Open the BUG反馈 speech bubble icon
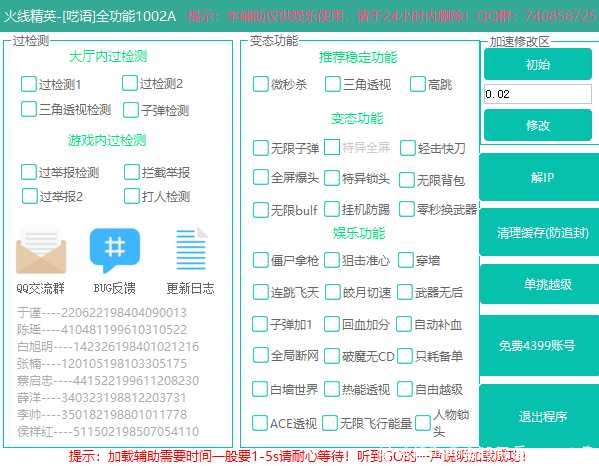Screen dimensions: 599x466 (x=115, y=250)
